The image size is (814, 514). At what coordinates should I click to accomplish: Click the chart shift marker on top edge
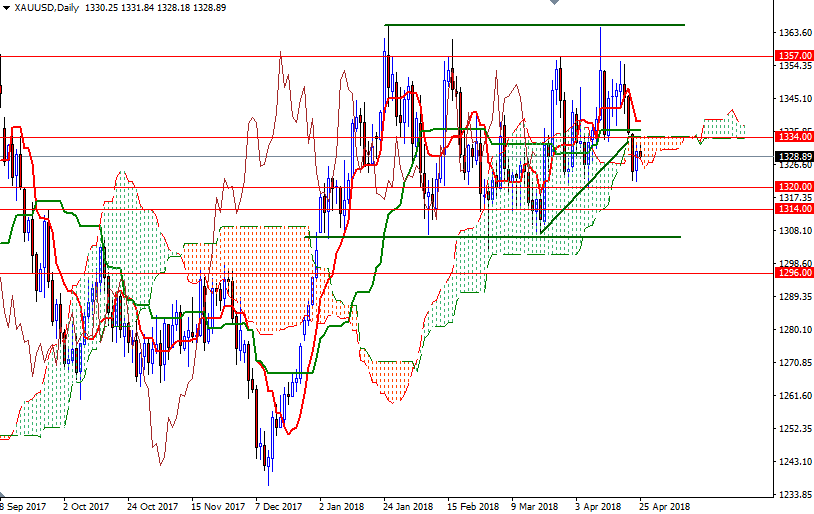coord(553,3)
